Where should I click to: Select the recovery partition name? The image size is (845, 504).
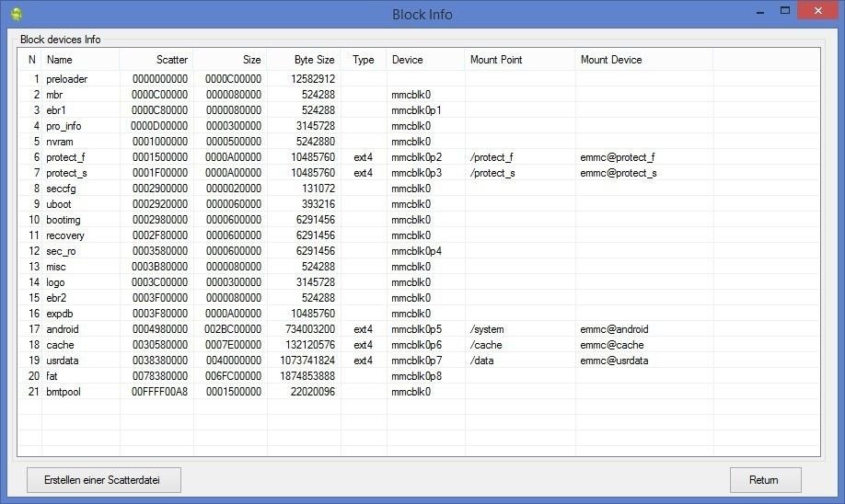65,235
